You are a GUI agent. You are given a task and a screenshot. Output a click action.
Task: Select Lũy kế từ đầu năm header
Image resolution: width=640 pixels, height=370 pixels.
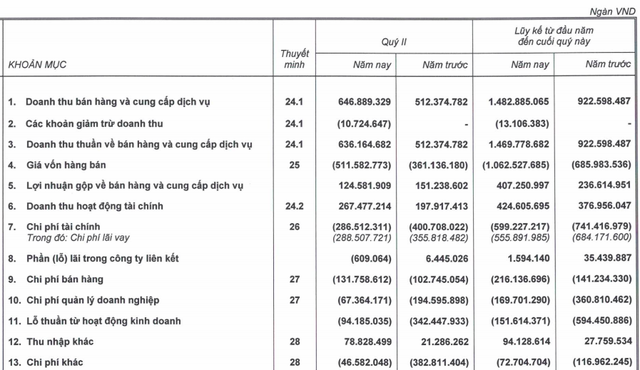(x=554, y=36)
